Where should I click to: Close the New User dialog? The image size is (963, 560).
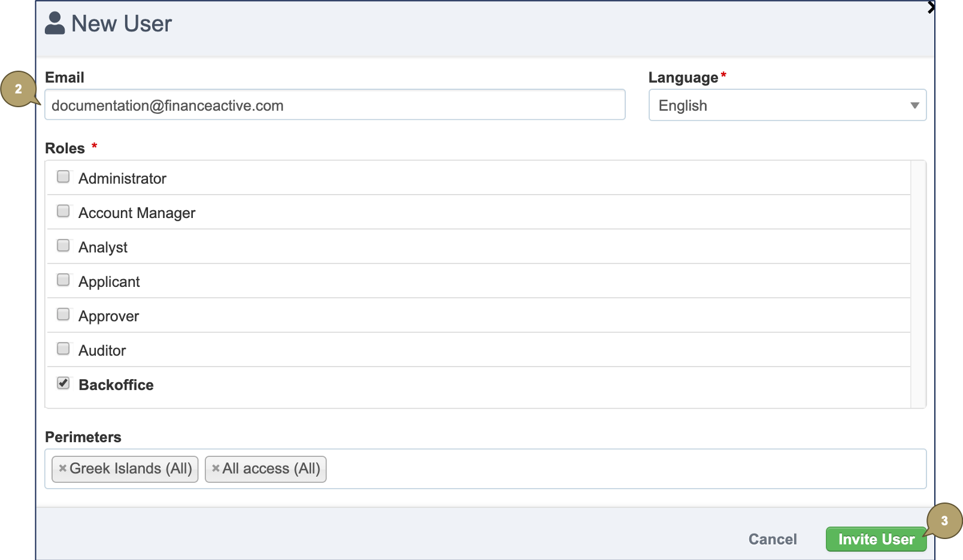pos(930,8)
